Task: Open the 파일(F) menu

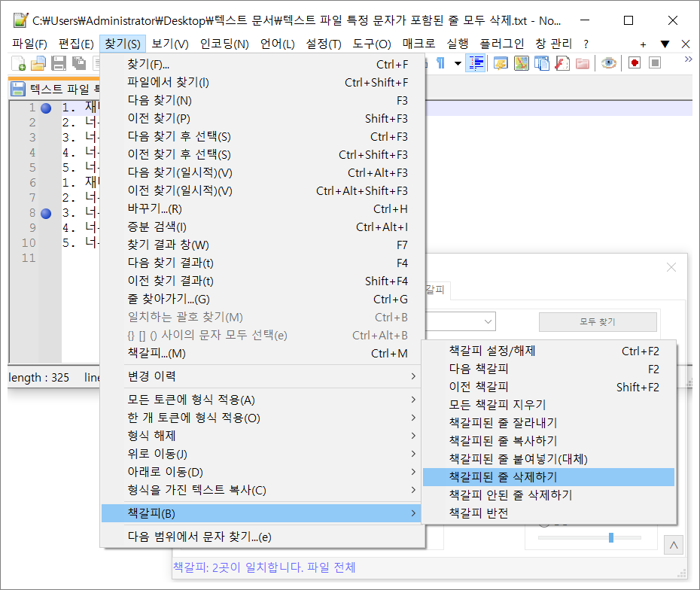Action: click(29, 44)
